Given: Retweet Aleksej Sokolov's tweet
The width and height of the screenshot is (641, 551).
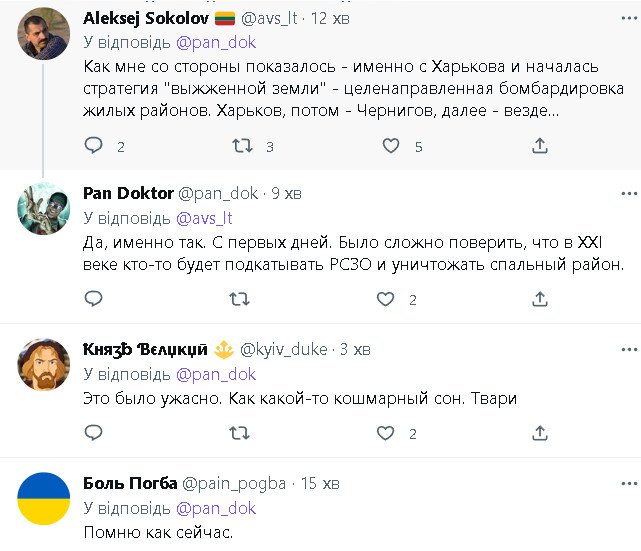Looking at the screenshot, I should point(242,146).
